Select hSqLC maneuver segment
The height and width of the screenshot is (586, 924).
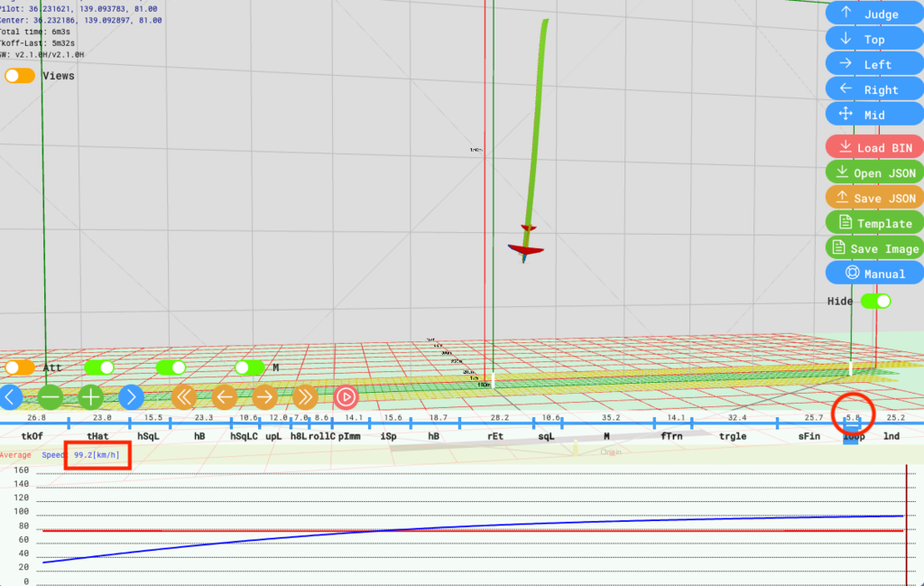coord(244,436)
